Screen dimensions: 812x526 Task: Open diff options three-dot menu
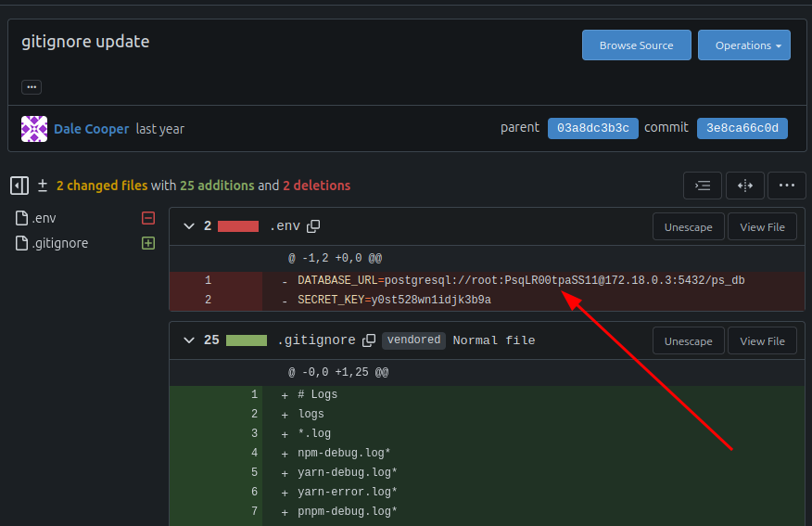pyautogui.click(x=787, y=186)
